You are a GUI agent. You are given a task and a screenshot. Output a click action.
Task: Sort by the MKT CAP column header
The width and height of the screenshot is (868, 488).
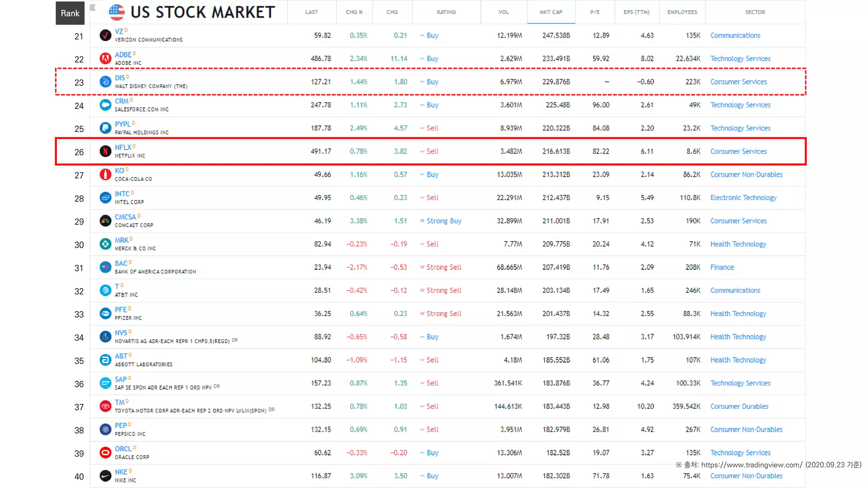551,12
